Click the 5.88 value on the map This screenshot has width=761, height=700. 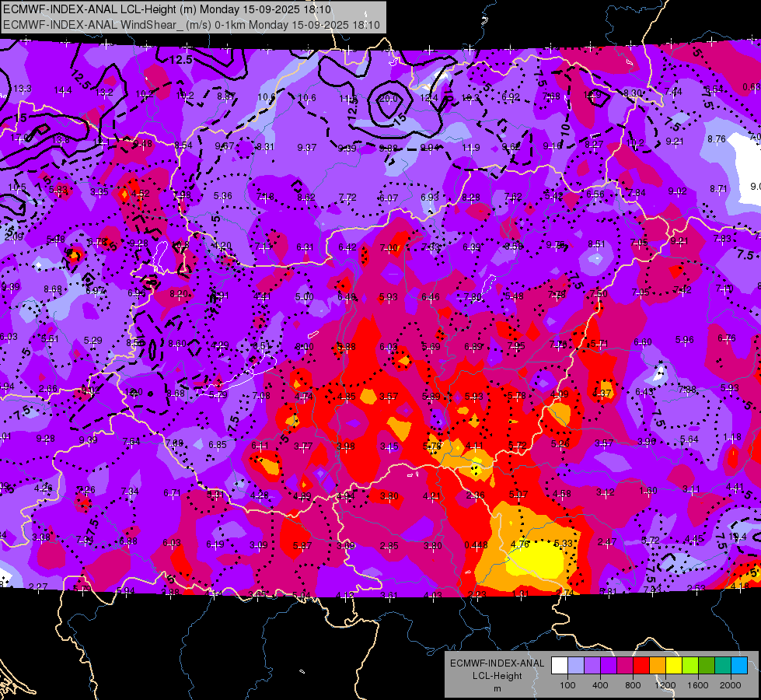(x=346, y=346)
